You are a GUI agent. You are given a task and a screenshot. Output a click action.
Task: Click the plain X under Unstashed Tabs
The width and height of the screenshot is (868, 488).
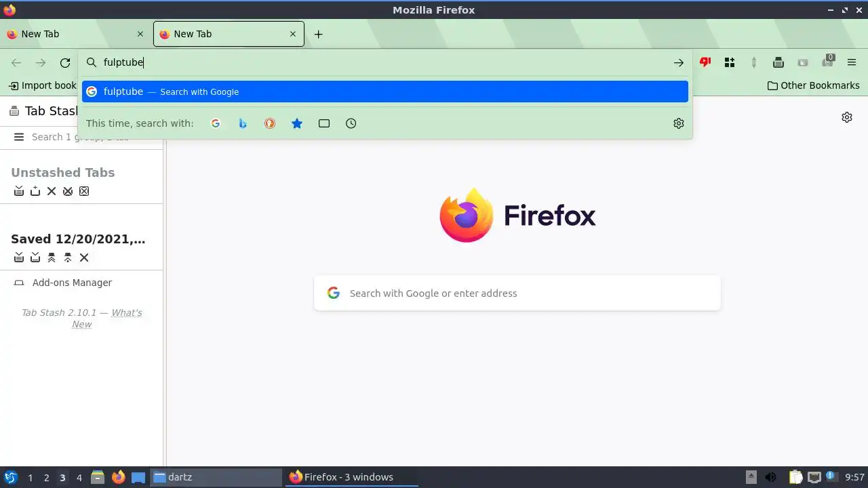tap(52, 191)
